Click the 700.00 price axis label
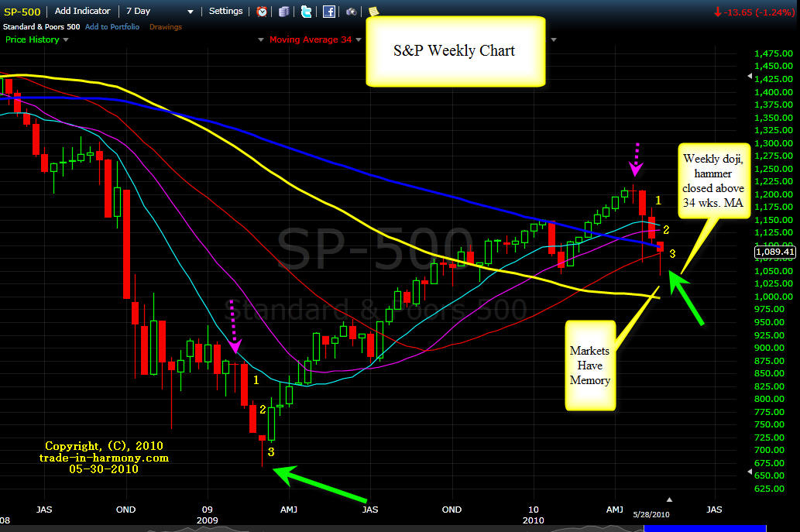The image size is (800, 532). pyautogui.click(x=769, y=450)
